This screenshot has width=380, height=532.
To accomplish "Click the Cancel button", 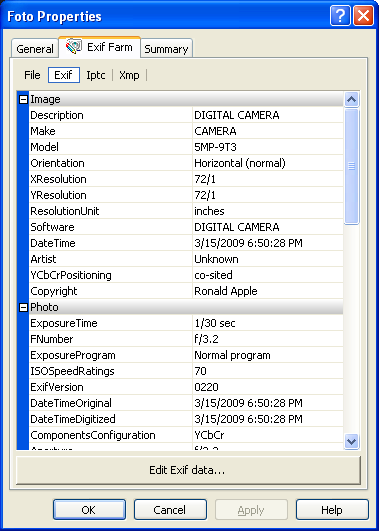I will (169, 510).
